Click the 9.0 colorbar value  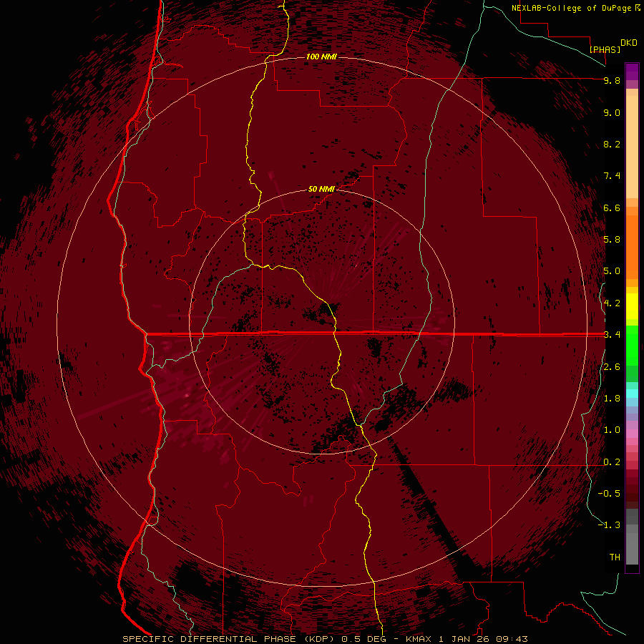click(x=612, y=112)
